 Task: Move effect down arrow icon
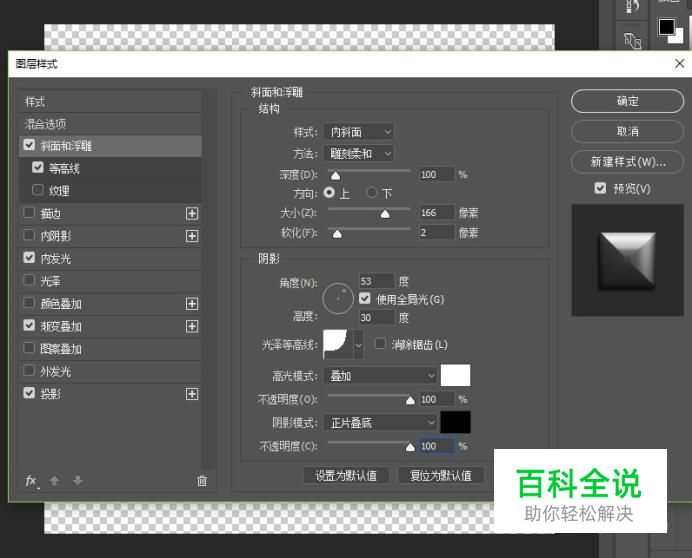point(78,480)
